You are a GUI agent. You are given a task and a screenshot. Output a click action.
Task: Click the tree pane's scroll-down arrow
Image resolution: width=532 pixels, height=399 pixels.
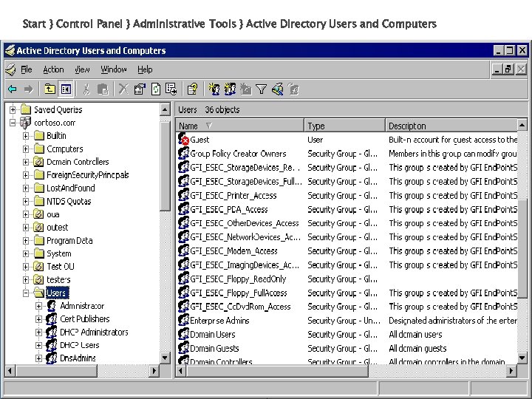coord(164,357)
